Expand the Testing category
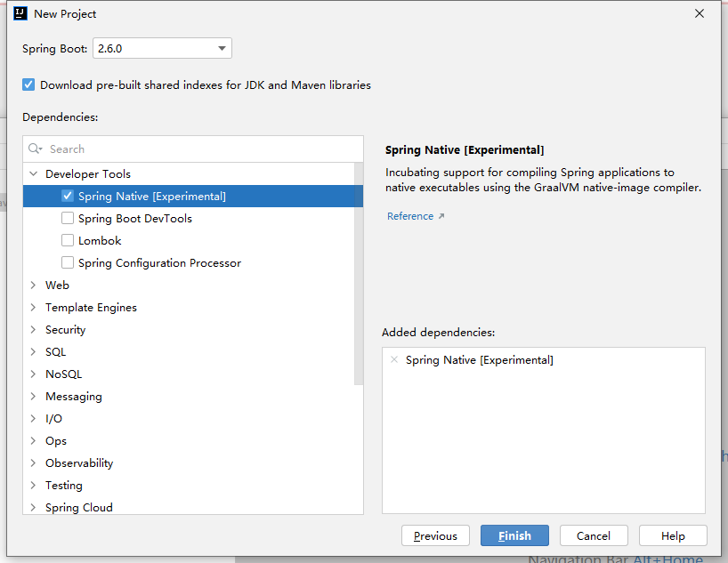 pyautogui.click(x=33, y=486)
